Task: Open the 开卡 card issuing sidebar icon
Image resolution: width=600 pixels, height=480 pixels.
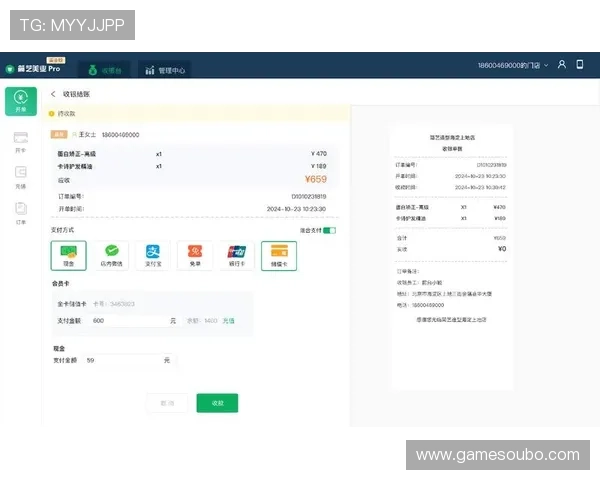Action: 21,142
